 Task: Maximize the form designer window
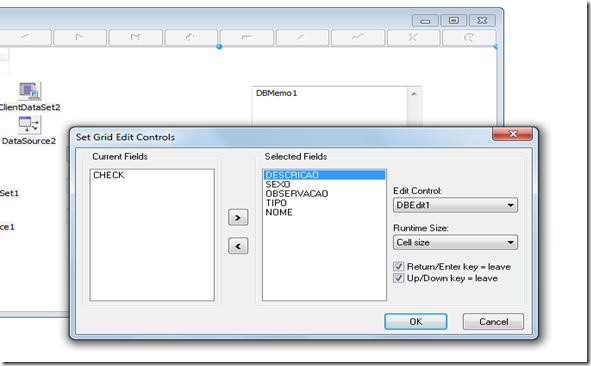pos(454,21)
